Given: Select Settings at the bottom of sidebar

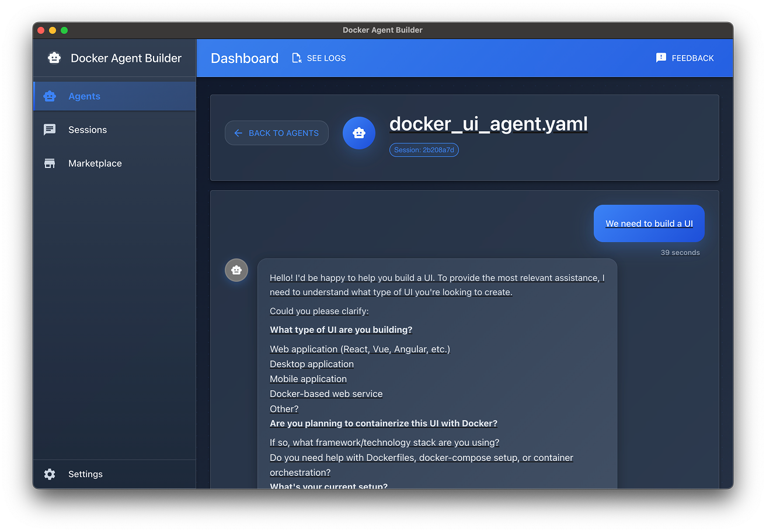Looking at the screenshot, I should pos(85,474).
